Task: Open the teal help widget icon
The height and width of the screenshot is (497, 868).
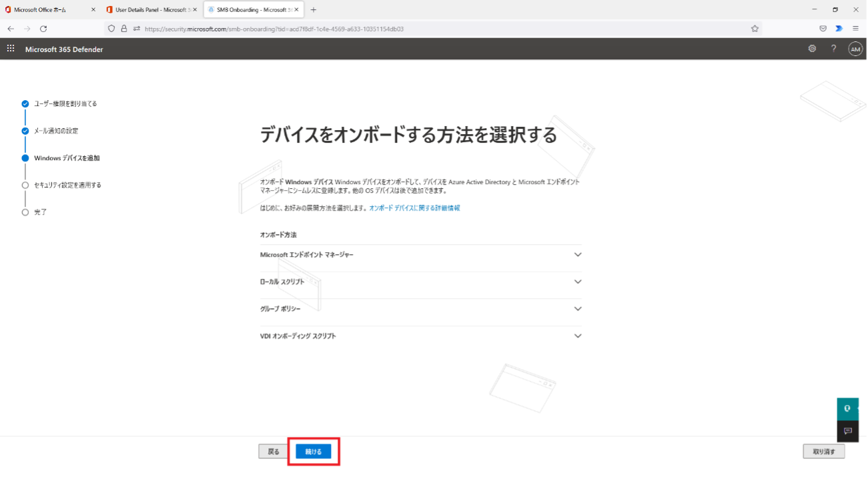Action: 847,409
